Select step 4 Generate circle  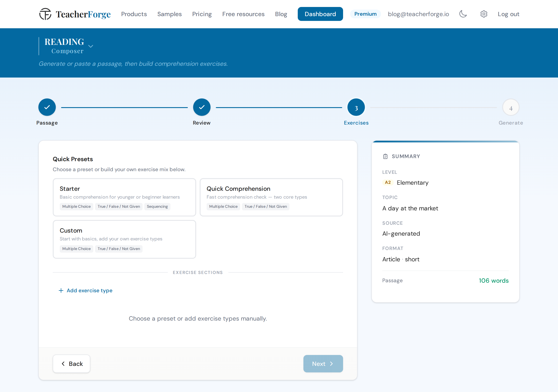(511, 107)
